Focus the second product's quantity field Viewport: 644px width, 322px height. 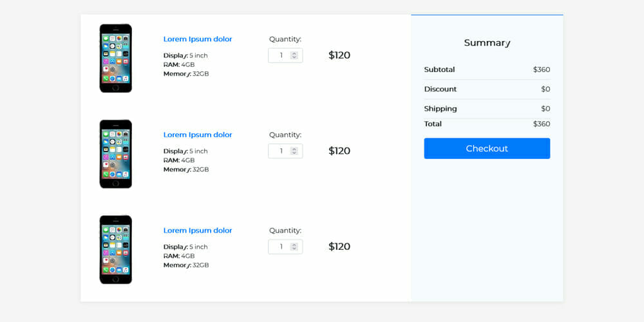[280, 151]
